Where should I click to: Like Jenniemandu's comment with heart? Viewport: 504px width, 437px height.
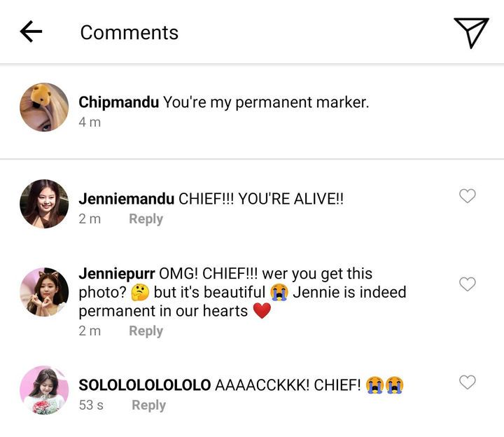click(467, 196)
